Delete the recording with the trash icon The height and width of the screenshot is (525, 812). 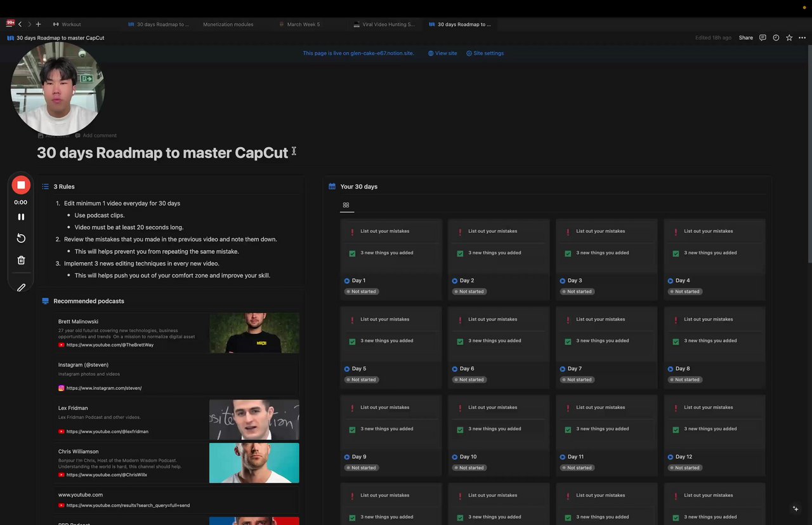pos(21,260)
